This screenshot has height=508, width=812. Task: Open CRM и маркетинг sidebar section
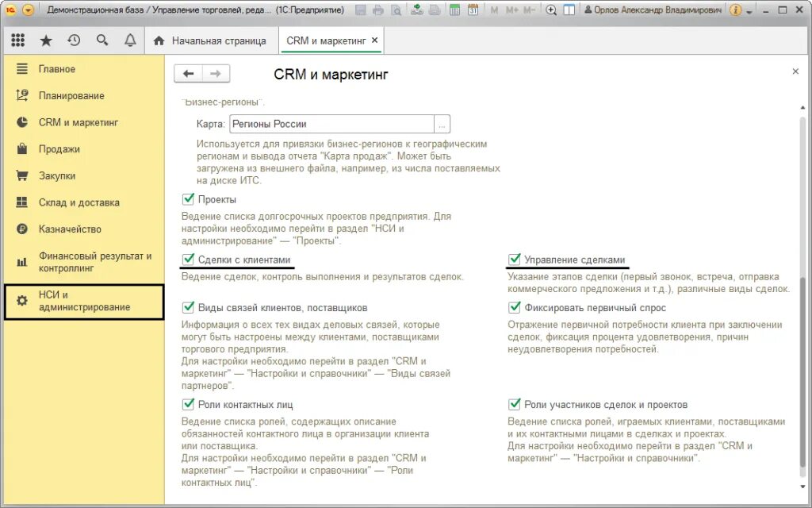(84, 122)
